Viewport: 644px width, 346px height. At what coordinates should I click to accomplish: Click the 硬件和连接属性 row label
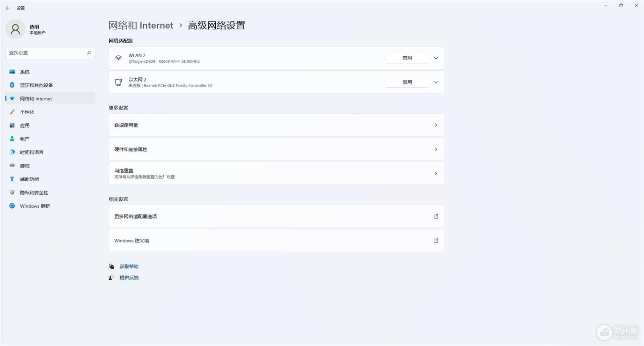(x=131, y=150)
